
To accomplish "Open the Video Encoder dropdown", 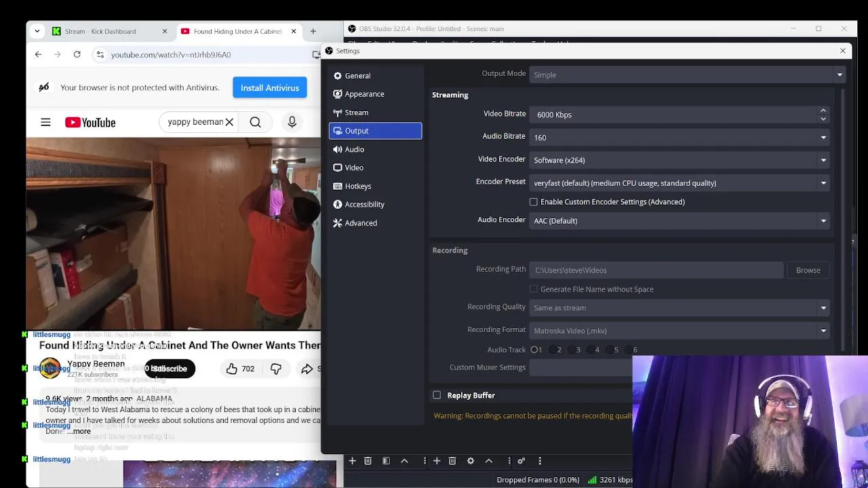I will point(679,160).
